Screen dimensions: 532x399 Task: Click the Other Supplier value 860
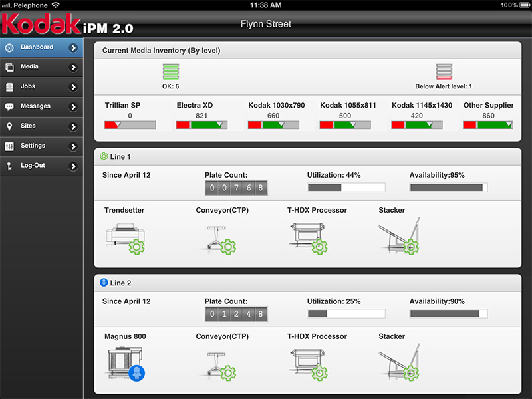(488, 116)
